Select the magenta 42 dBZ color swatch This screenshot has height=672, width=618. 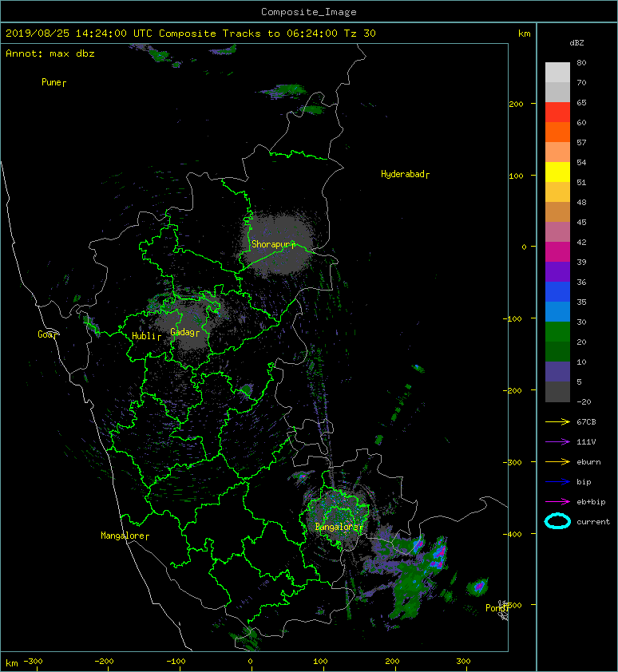[x=557, y=252]
